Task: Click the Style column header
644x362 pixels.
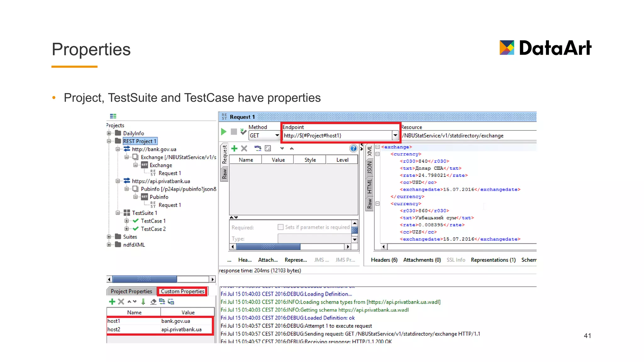Action: [x=310, y=160]
